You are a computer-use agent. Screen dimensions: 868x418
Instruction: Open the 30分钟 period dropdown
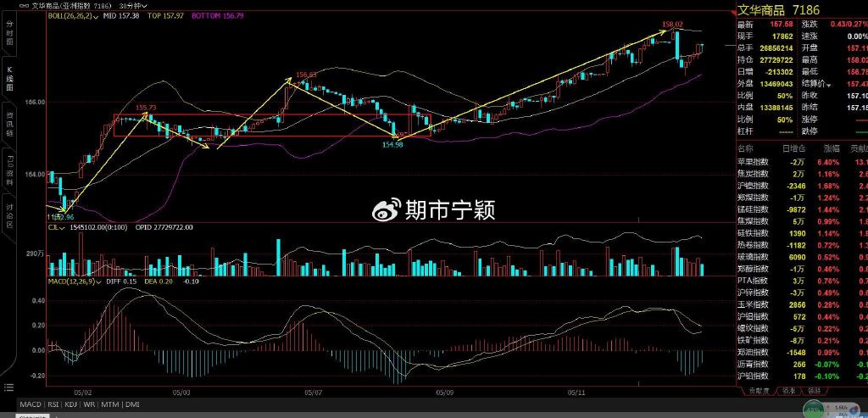[133, 6]
